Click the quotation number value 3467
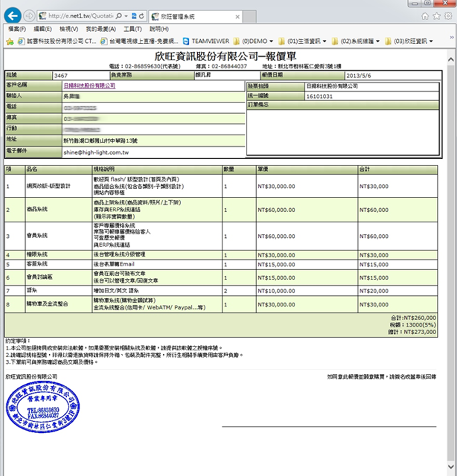 click(x=61, y=75)
